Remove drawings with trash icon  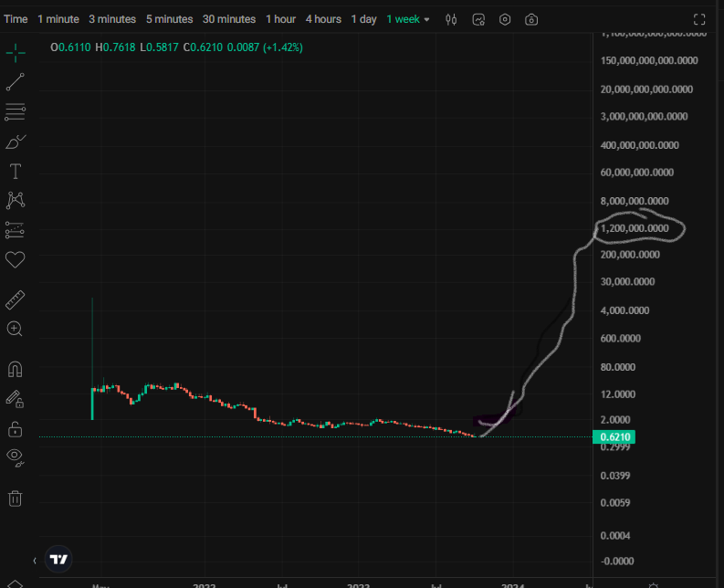(15, 499)
